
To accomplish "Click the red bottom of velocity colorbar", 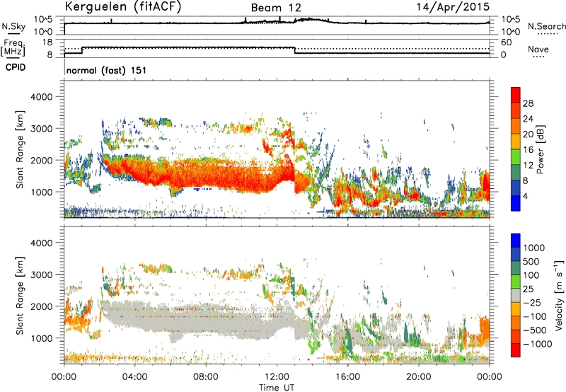I will coord(516,350).
